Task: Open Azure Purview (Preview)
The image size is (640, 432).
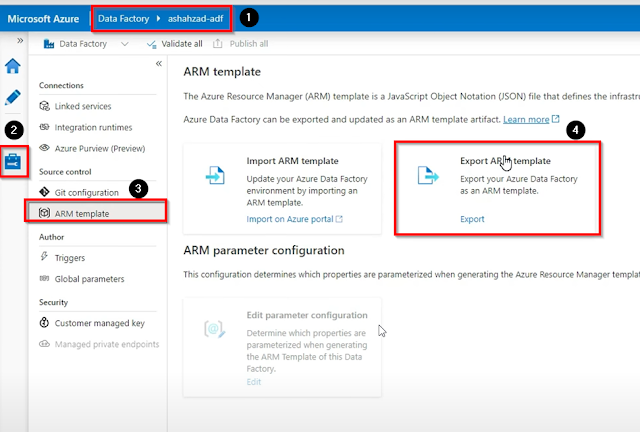Action: click(x=100, y=149)
